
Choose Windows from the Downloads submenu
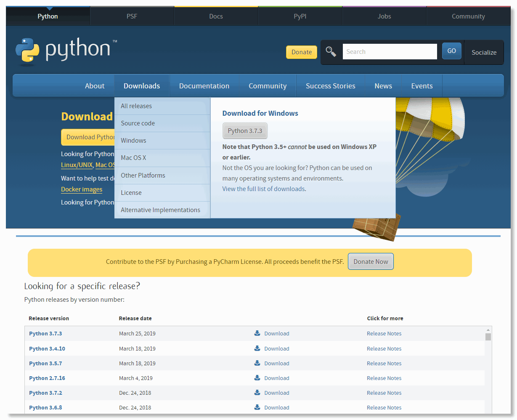(x=162, y=141)
